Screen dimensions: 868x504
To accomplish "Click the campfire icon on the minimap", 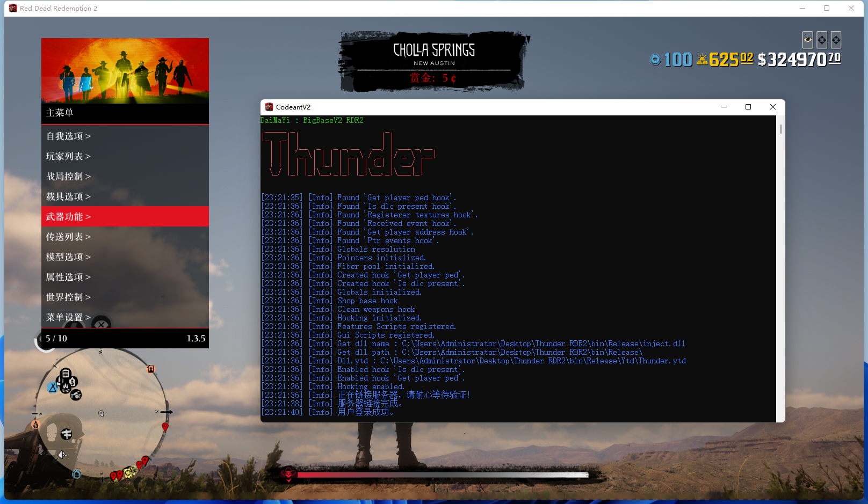I will 66,388.
